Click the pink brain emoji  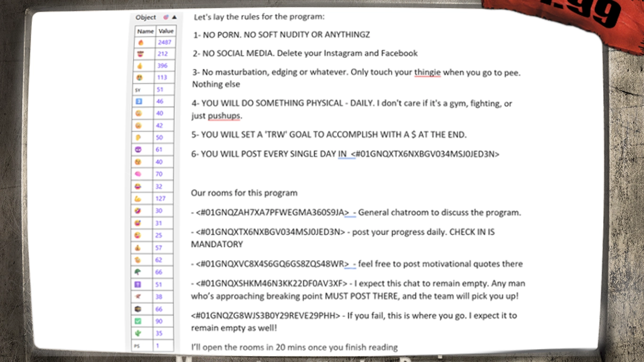pos(138,174)
